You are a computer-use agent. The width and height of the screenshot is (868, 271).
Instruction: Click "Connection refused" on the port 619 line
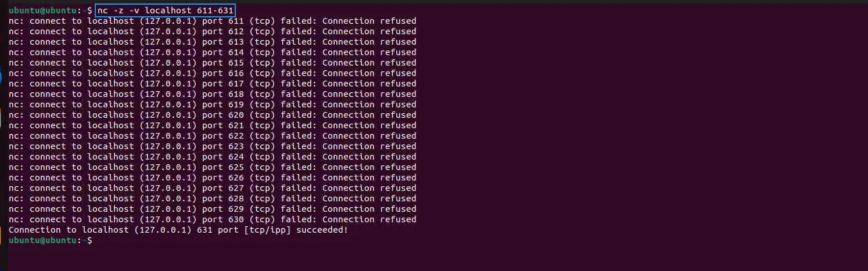click(370, 104)
